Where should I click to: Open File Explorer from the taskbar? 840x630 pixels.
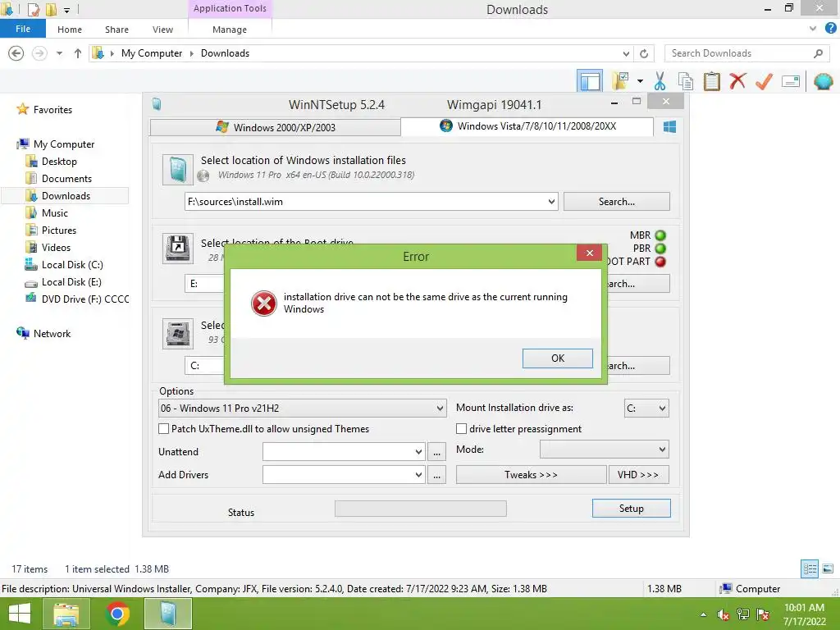(66, 614)
